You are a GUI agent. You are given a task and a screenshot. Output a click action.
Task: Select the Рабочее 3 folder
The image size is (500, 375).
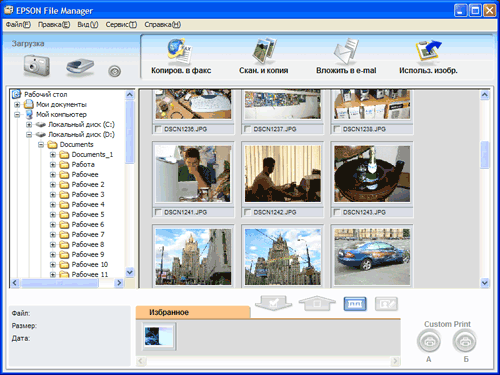(x=88, y=194)
